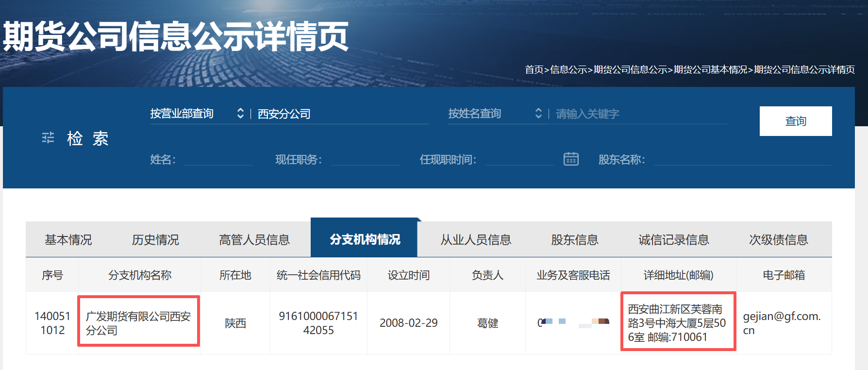Click the 所在地 column header
The width and height of the screenshot is (868, 370).
pos(235,275)
